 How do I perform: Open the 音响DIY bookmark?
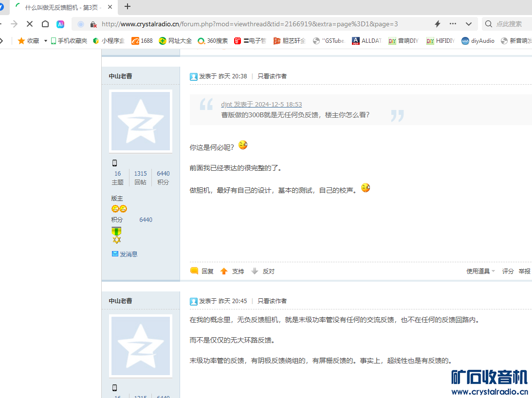pos(404,41)
